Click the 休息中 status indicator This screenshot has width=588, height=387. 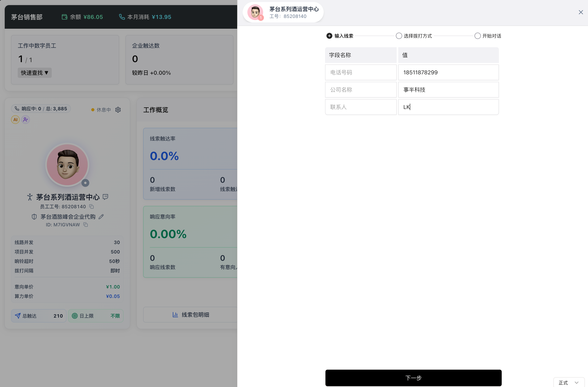point(101,110)
